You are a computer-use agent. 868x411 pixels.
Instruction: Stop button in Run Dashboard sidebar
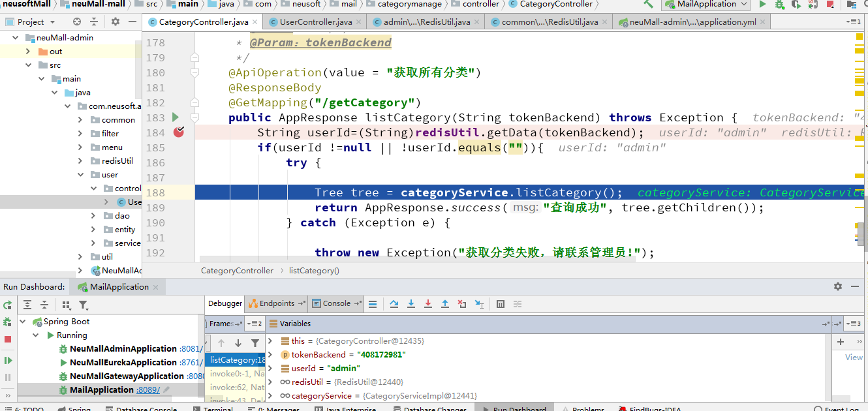(8, 339)
